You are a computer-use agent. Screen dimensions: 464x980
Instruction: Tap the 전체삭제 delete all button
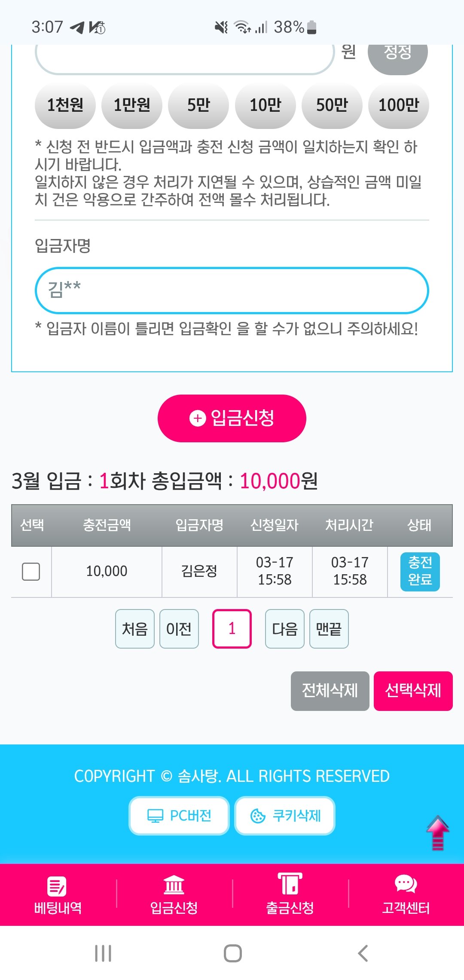[x=330, y=691]
